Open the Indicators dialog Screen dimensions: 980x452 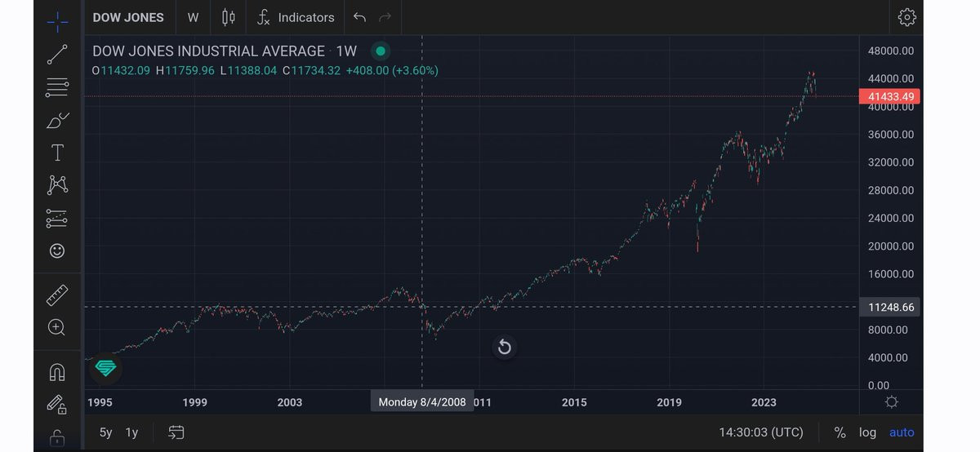pos(296,17)
